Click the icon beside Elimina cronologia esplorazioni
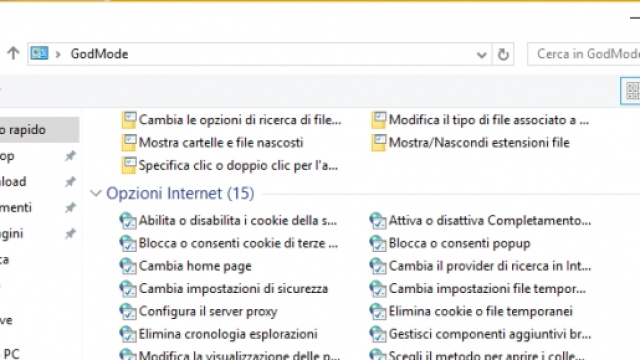Screen dimensions: 640x360 (x=128, y=334)
